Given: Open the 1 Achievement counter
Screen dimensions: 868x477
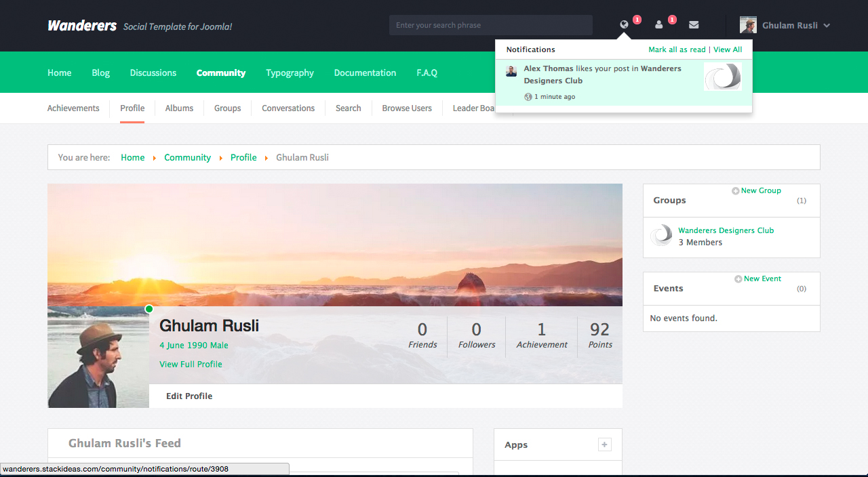Looking at the screenshot, I should pyautogui.click(x=542, y=335).
